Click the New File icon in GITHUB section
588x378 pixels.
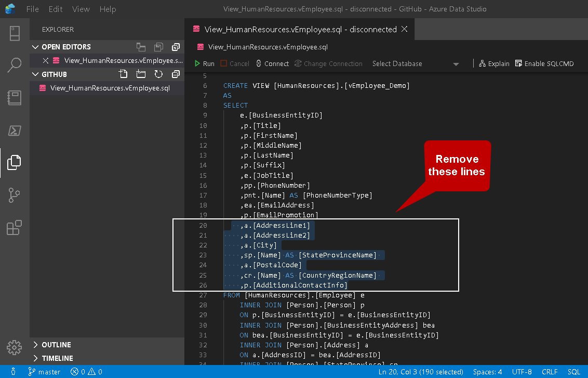123,74
